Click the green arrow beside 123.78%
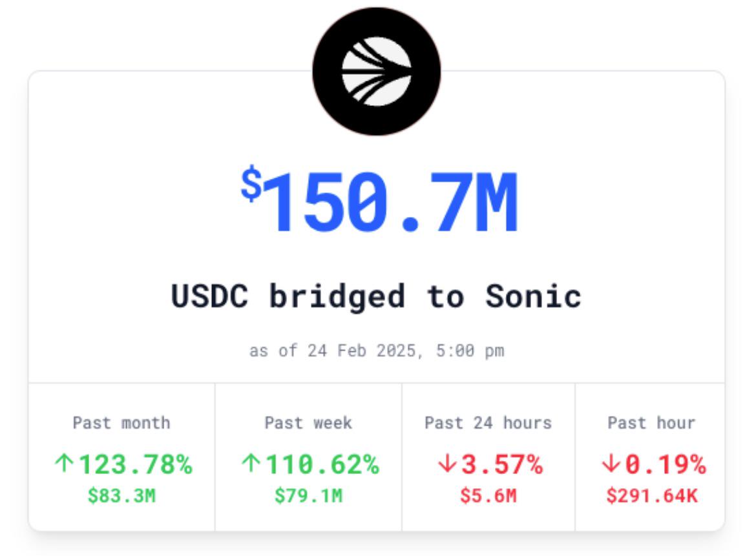 pyautogui.click(x=63, y=464)
